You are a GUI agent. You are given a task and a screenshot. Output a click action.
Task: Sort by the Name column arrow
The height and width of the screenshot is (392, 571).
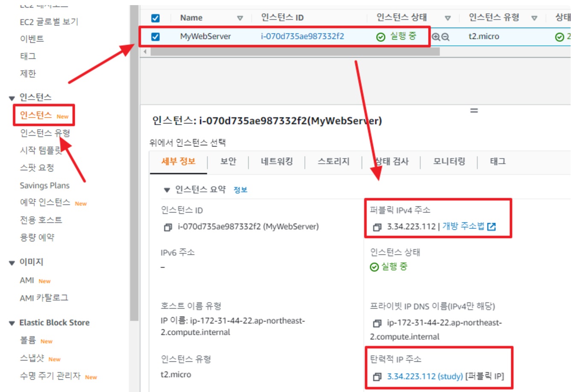click(240, 18)
